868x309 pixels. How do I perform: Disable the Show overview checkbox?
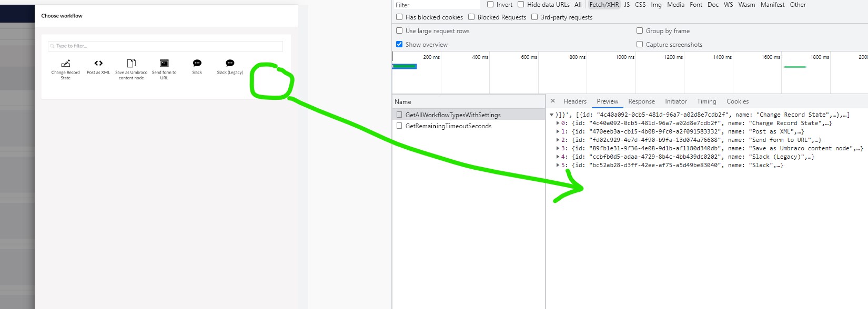[399, 45]
